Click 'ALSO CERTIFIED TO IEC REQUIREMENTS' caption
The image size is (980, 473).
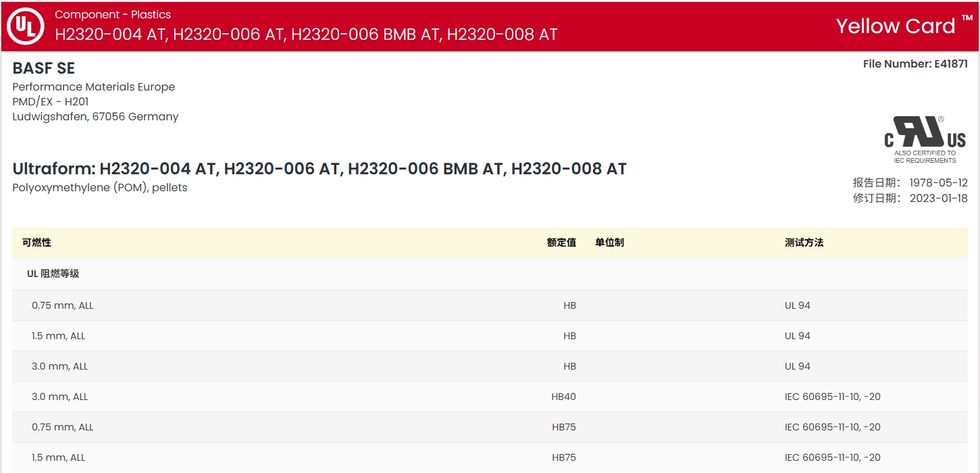[925, 157]
